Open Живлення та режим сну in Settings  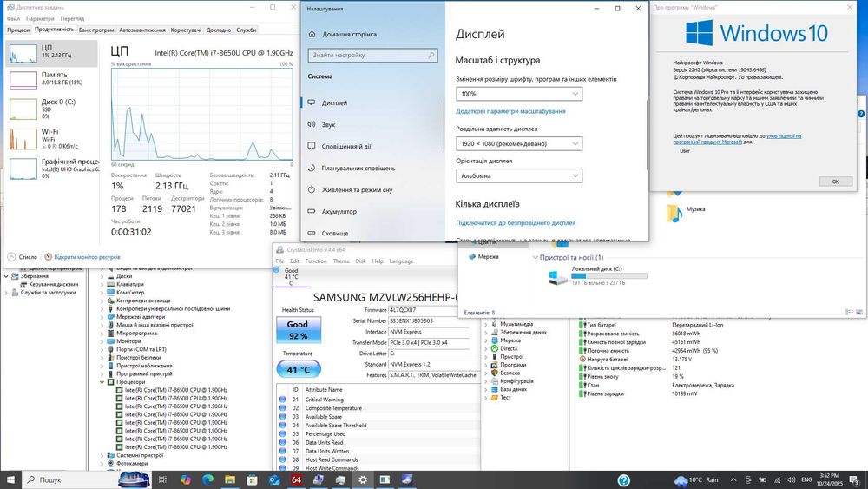click(x=357, y=189)
